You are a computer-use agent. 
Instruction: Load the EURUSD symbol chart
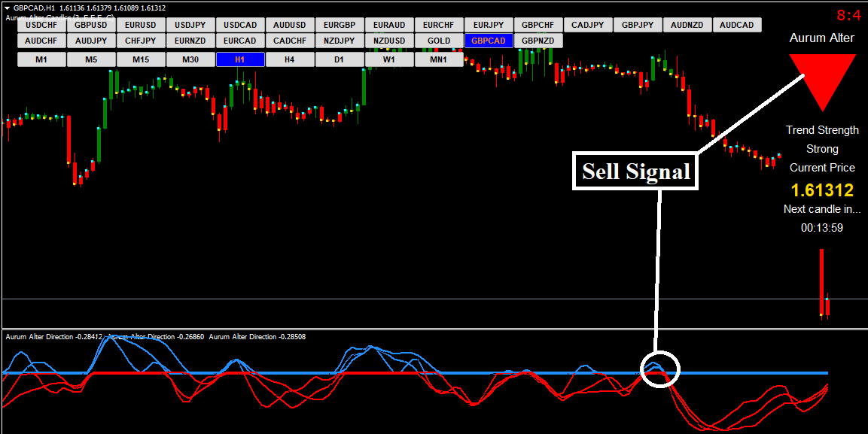pyautogui.click(x=141, y=25)
